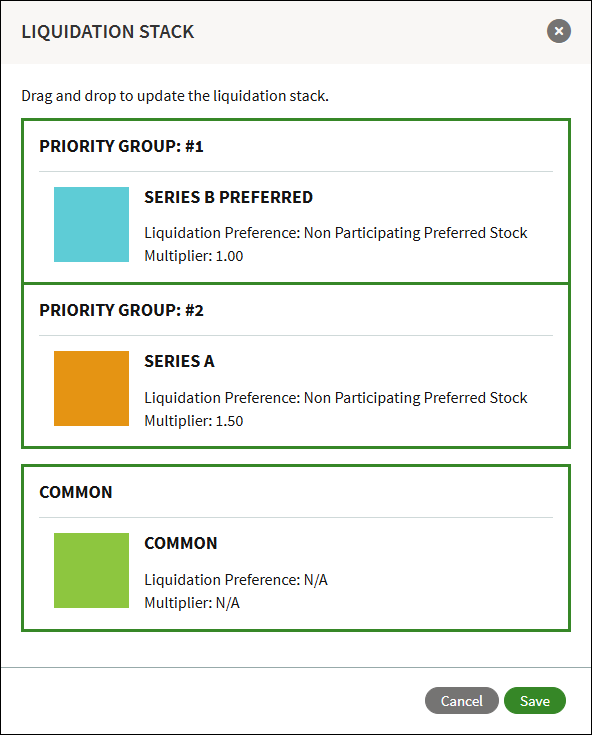
Task: Click Liquidation Preference N/A text
Action: click(x=236, y=580)
